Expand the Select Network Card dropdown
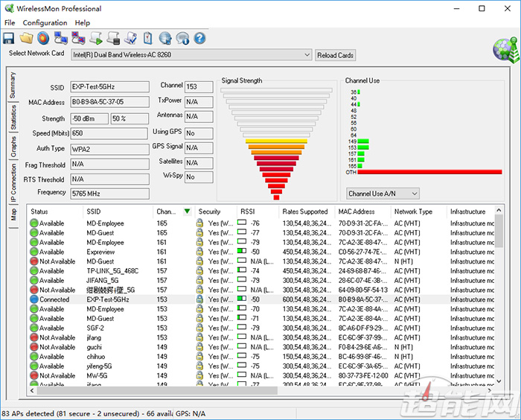The width and height of the screenshot is (521, 420). [307, 55]
